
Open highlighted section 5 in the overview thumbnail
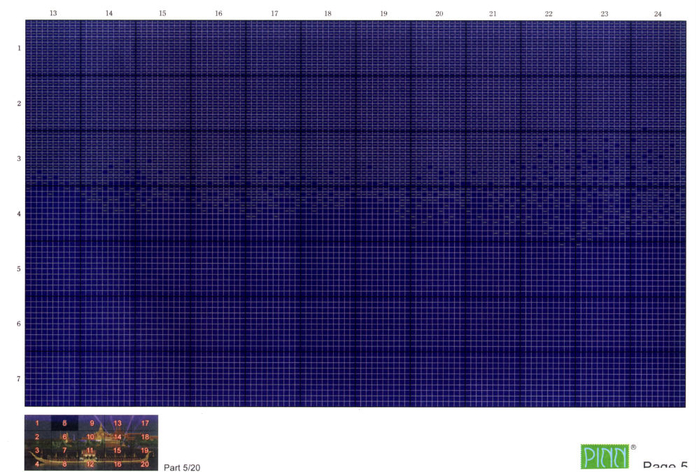[x=65, y=423]
